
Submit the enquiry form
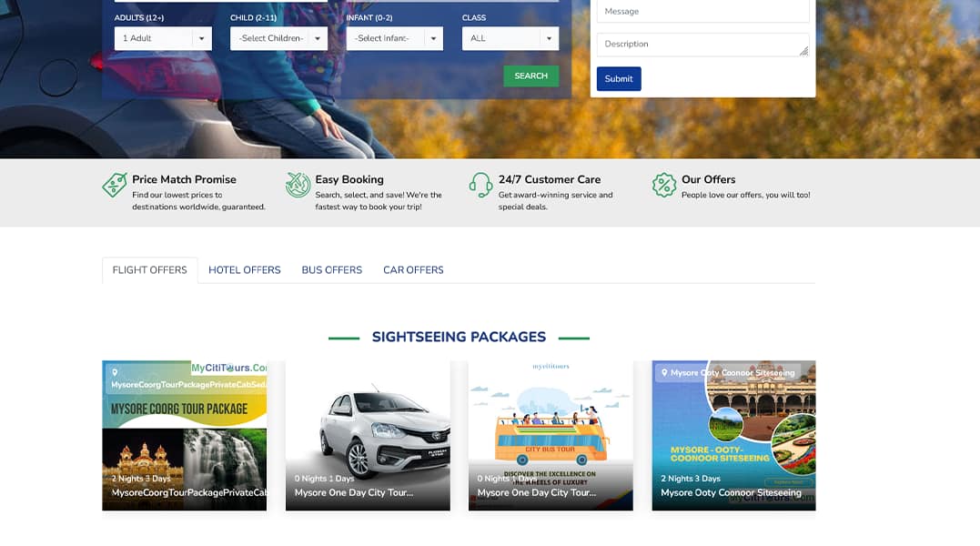(x=619, y=78)
